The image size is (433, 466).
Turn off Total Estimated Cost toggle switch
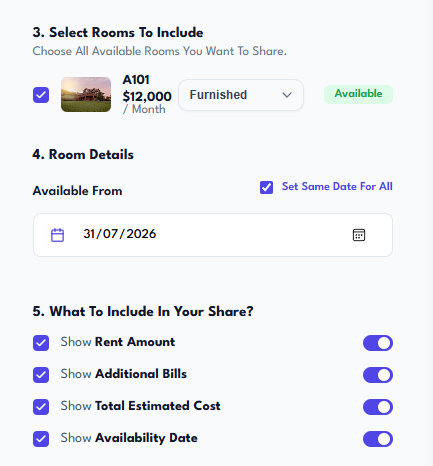tap(378, 407)
